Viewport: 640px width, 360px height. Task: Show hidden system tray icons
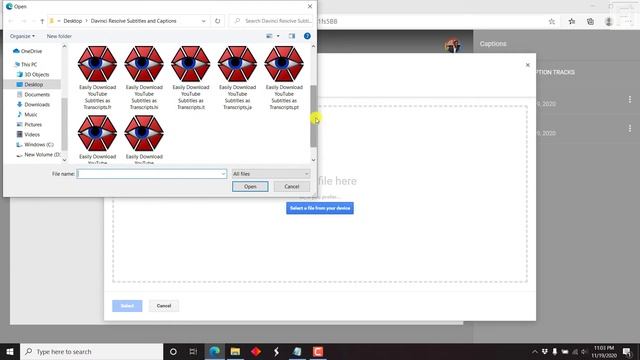535,351
